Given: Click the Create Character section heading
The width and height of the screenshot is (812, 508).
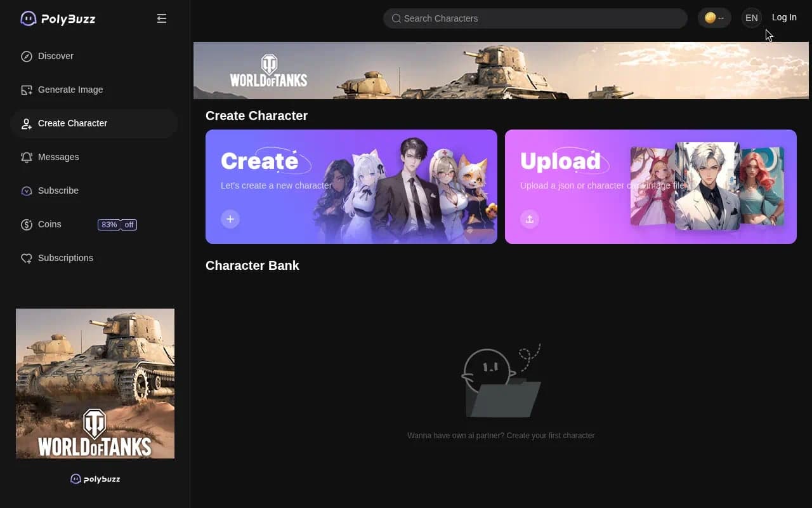Looking at the screenshot, I should click(x=257, y=116).
